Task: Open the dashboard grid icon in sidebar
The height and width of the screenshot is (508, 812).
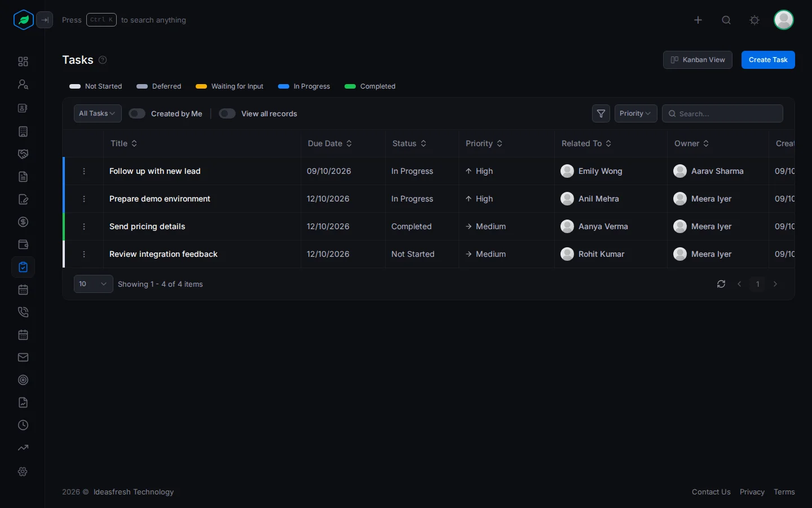Action: pyautogui.click(x=23, y=62)
